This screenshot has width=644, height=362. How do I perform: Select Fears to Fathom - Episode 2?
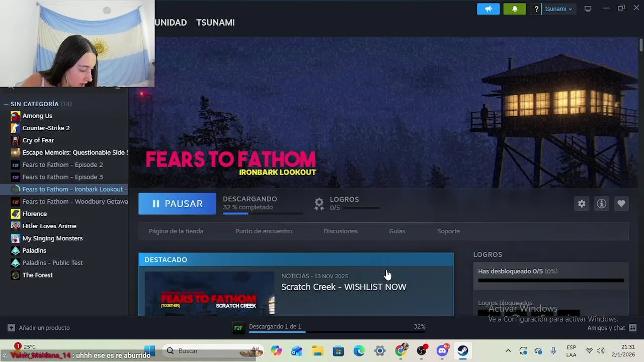62,164
